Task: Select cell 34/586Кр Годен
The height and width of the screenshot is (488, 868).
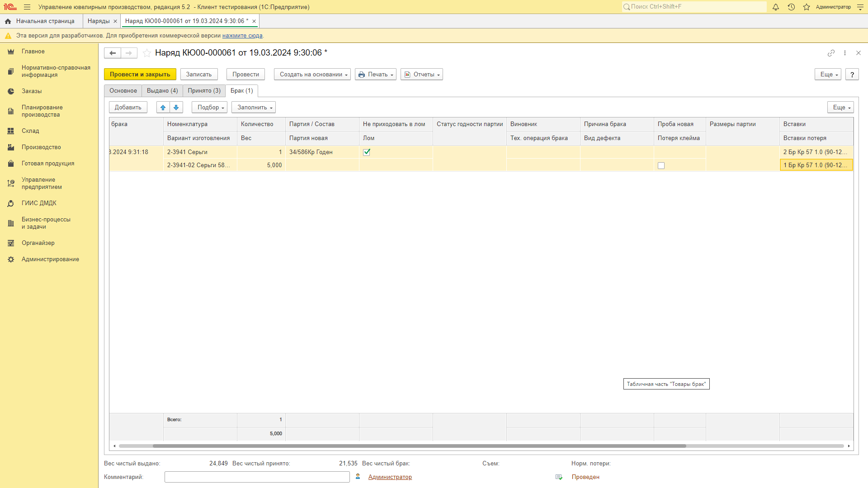Action: [x=322, y=152]
